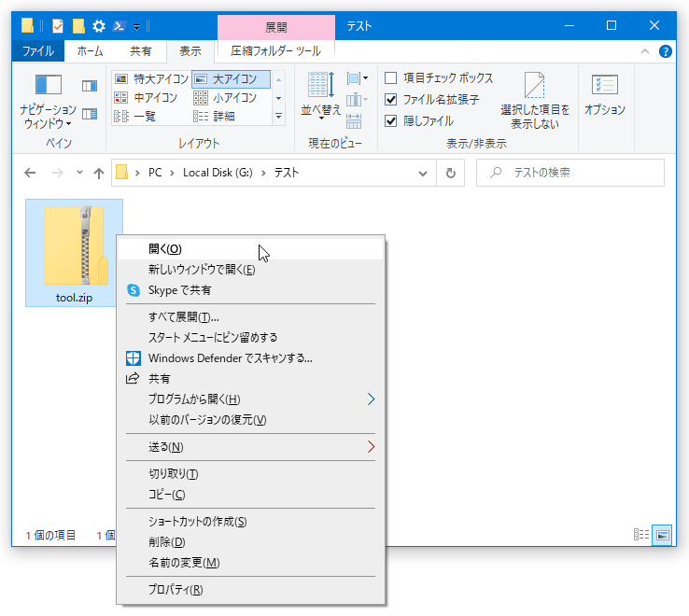Click the settings gear quick access icon
The image size is (689, 616).
99,26
